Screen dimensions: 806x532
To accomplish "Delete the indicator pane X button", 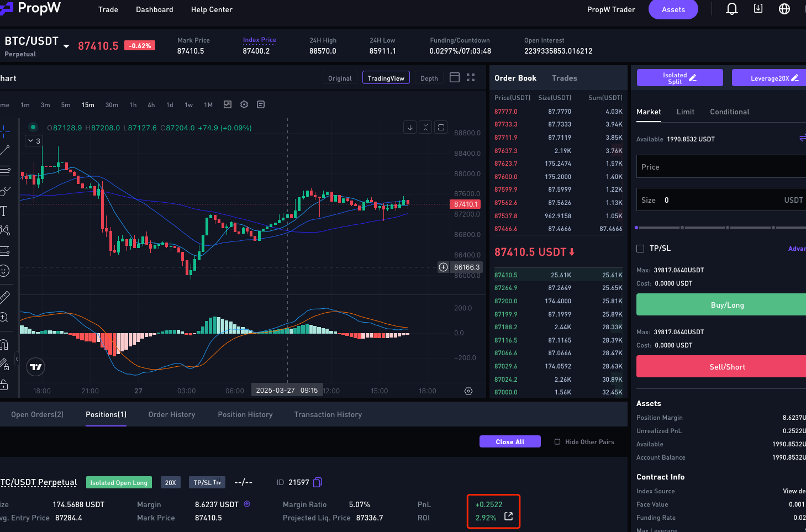I will coord(425,127).
